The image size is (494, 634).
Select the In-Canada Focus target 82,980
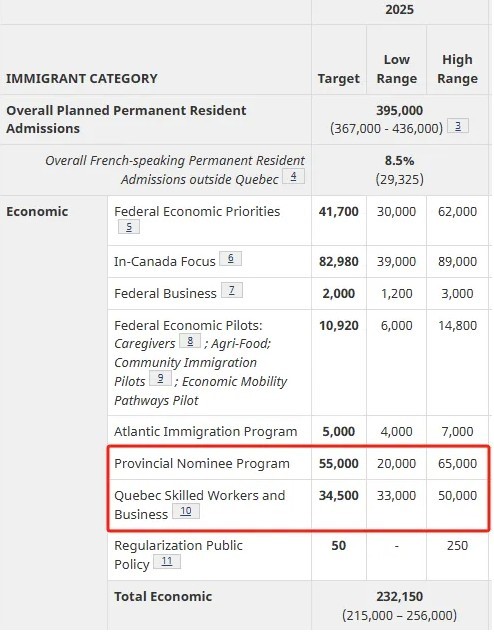pos(338,261)
